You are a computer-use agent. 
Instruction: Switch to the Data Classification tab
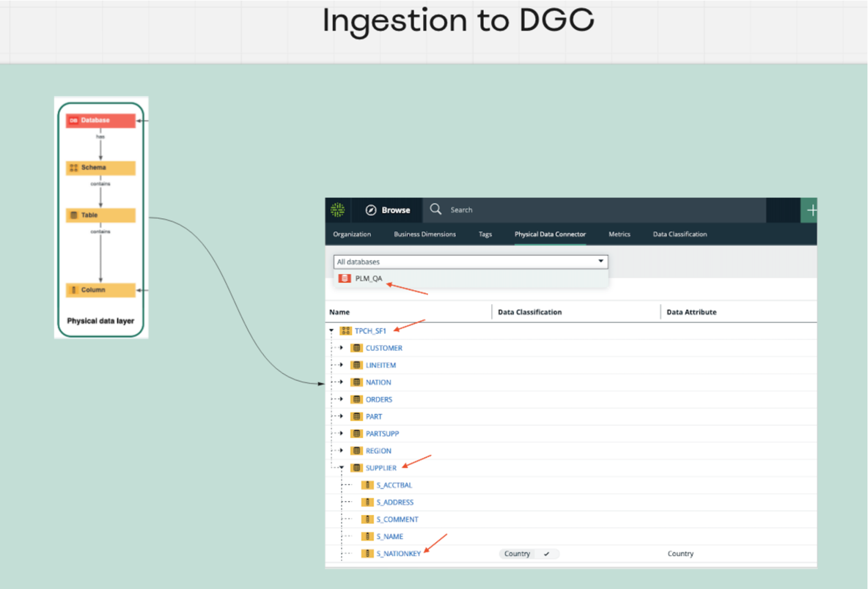680,234
